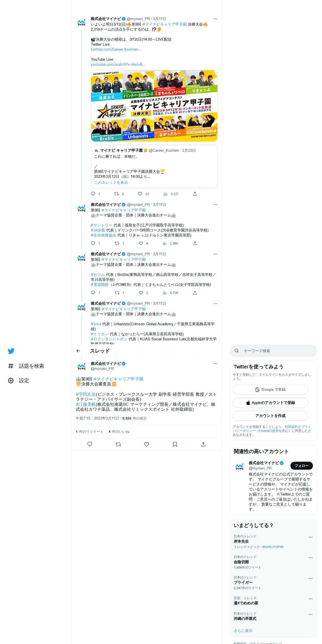Viewport: 322px width, 644px height.
Task: Click the キーワード検索 search field
Action: coord(273,351)
